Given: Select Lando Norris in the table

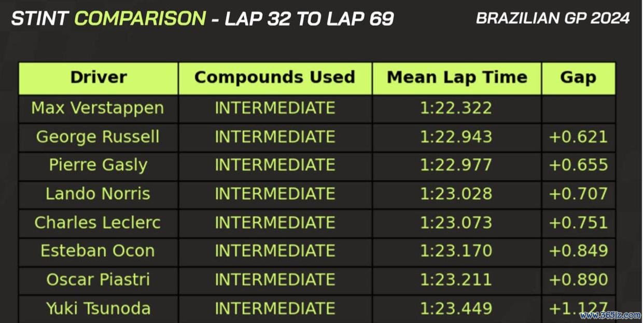Looking at the screenshot, I should point(98,194).
